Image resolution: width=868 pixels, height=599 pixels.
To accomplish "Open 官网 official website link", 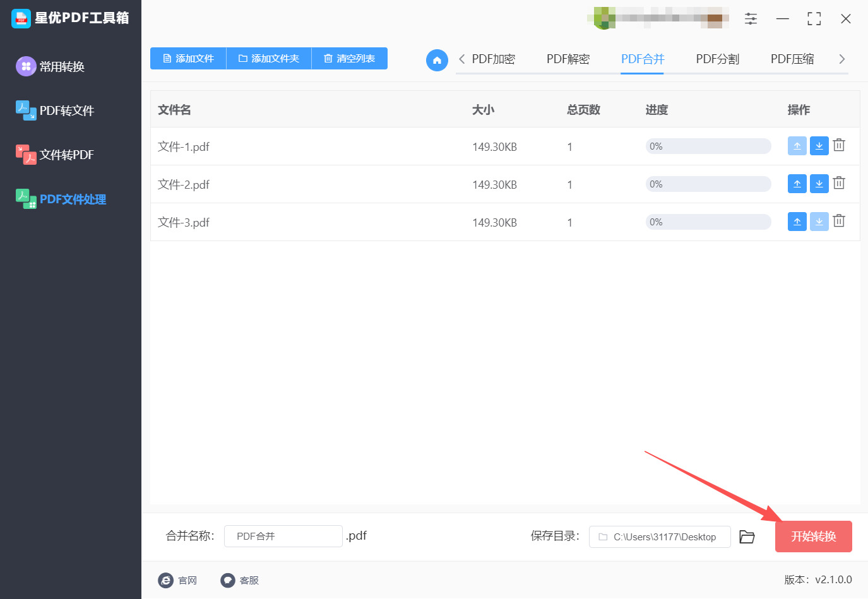I will click(177, 580).
